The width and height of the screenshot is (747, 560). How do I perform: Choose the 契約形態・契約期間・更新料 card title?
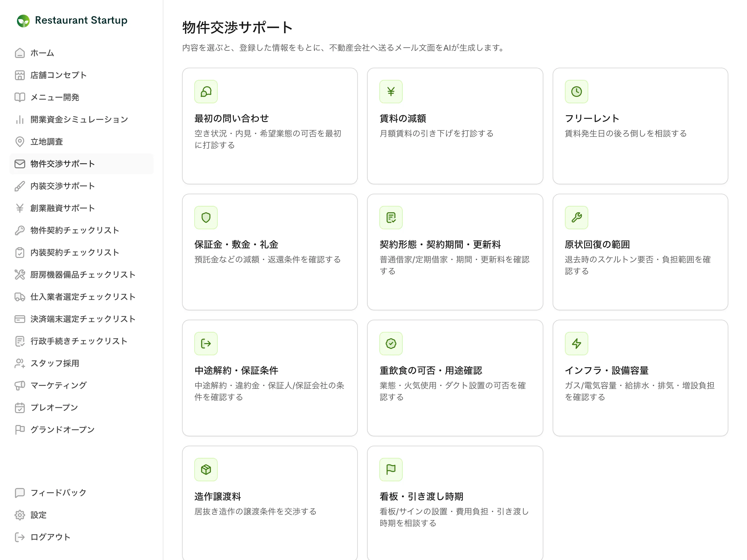coord(440,244)
